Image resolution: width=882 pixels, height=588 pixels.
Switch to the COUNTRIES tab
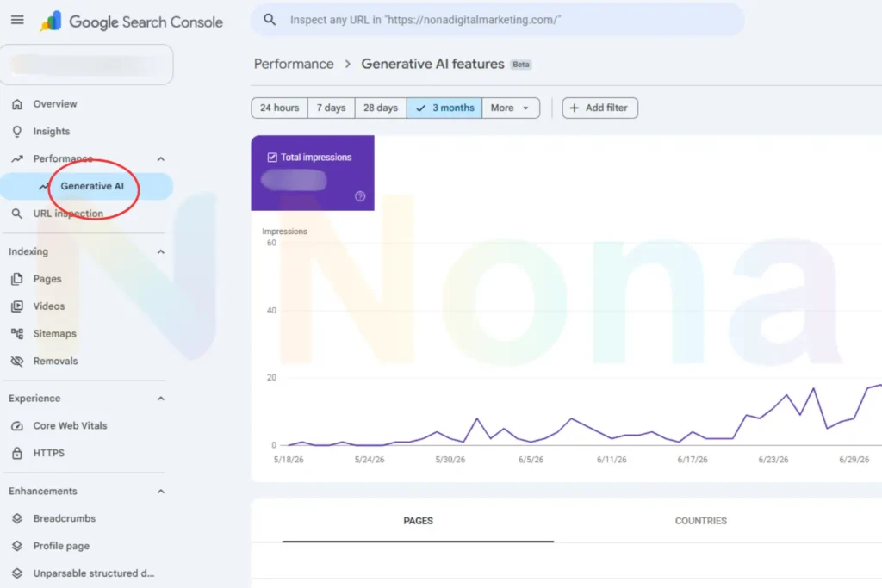701,521
